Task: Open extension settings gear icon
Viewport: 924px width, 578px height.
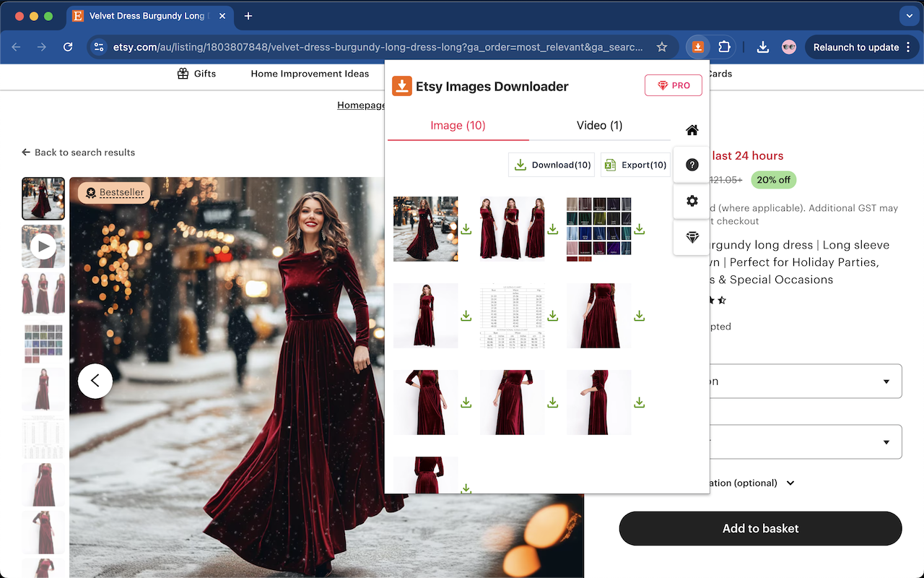Action: [x=692, y=201]
